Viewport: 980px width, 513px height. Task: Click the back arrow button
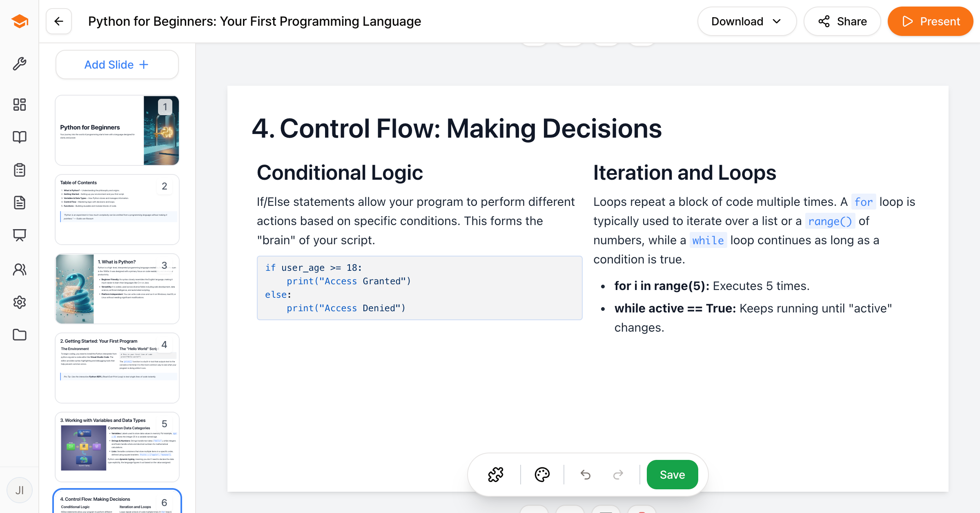59,21
